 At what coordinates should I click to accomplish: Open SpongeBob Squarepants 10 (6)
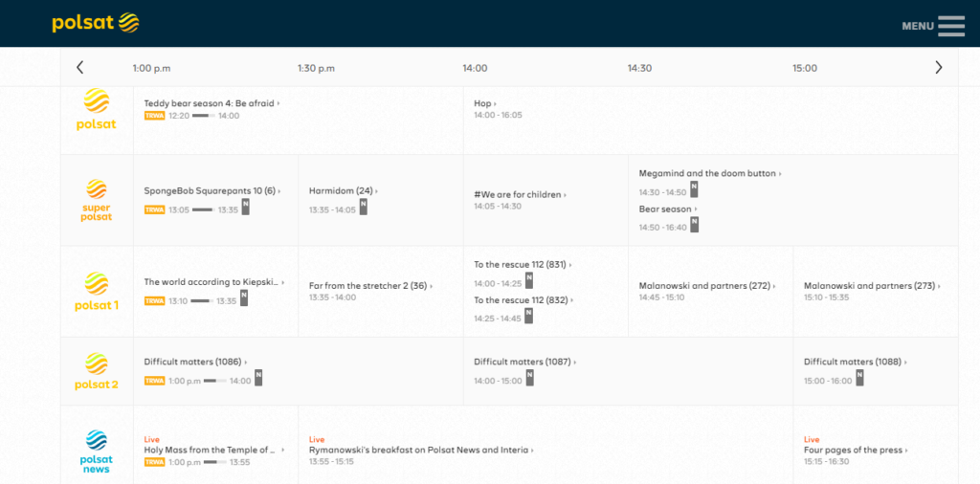click(x=212, y=190)
